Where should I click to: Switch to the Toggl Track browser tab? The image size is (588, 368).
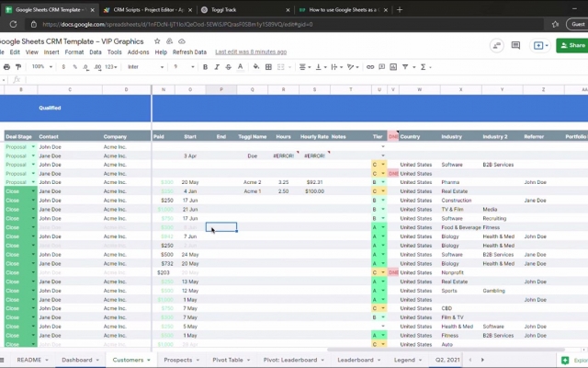(245, 10)
